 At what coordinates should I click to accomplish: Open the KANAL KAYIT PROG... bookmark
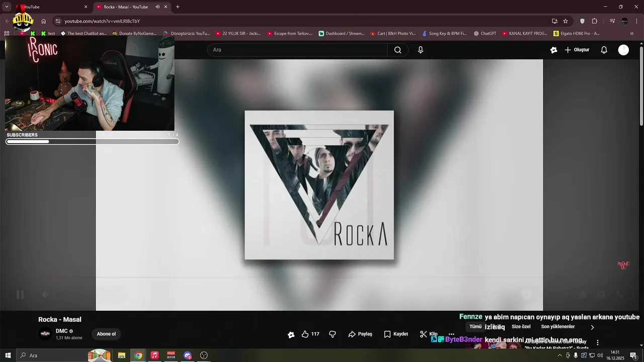(524, 34)
